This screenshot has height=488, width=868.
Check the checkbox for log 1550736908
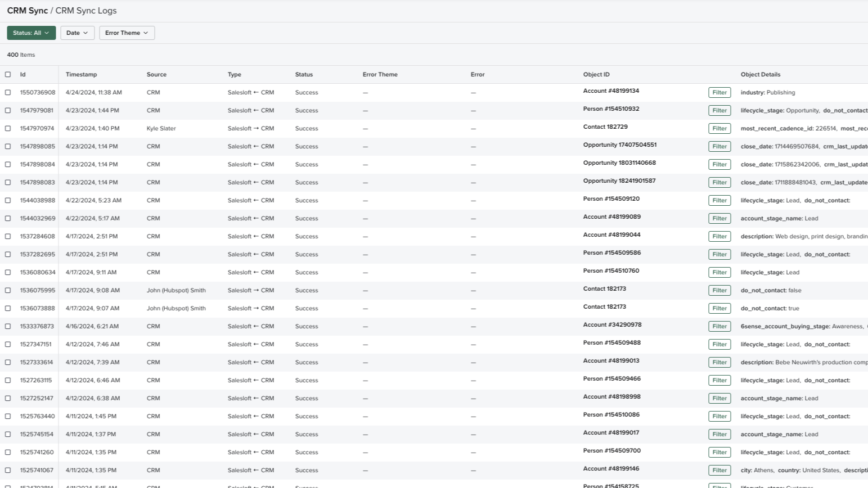[x=8, y=92]
